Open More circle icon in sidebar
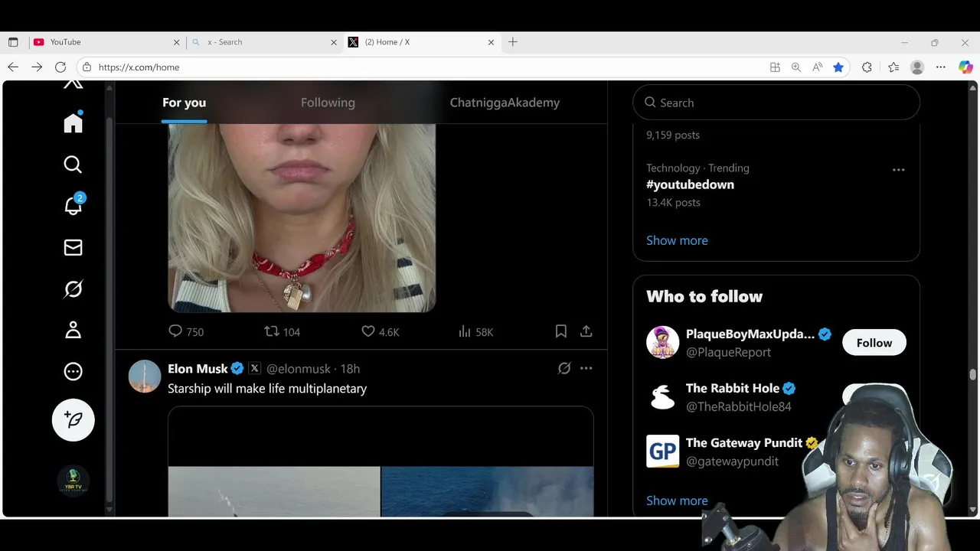 pos(73,371)
